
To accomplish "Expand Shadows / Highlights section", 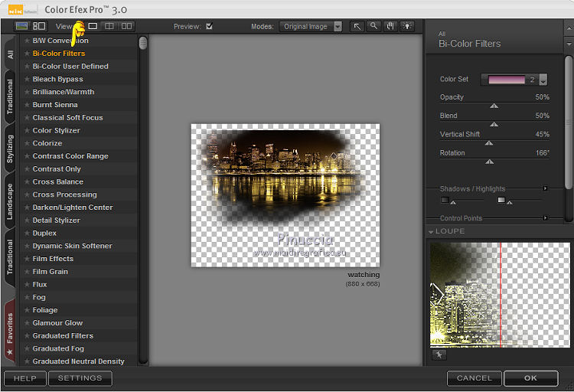I will pos(545,188).
